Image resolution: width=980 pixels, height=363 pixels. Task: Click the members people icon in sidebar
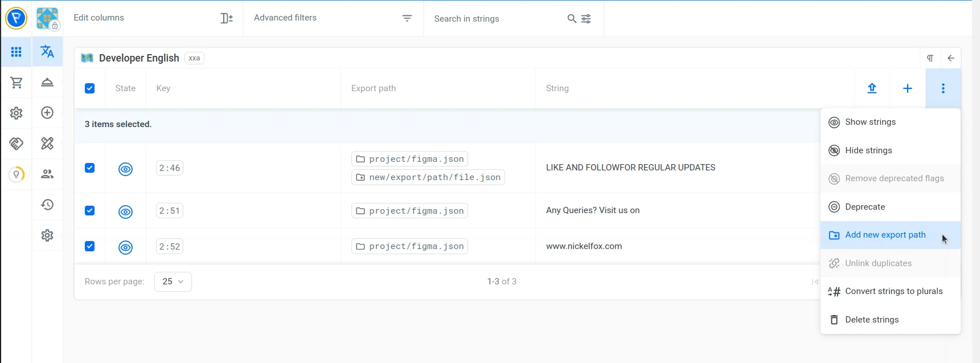[x=47, y=174]
